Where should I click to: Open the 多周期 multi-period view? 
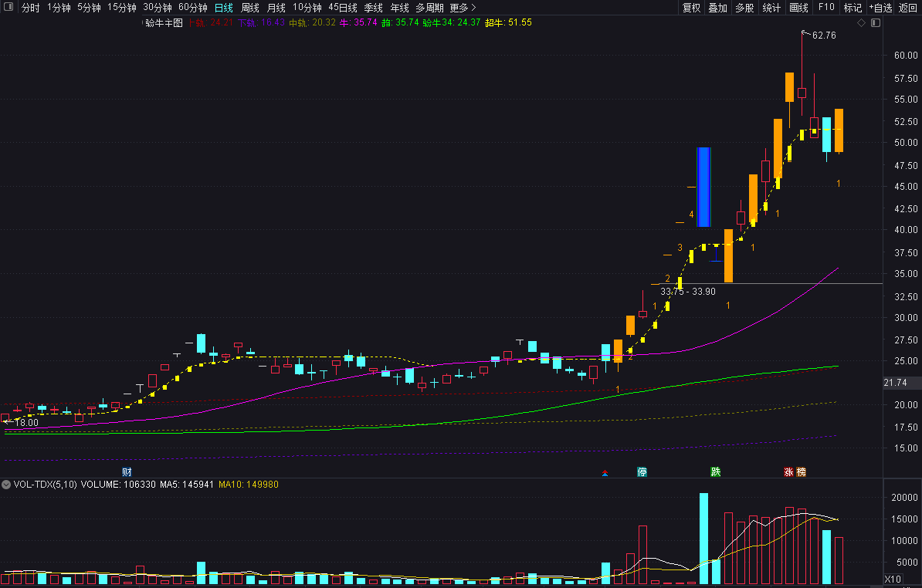point(430,8)
